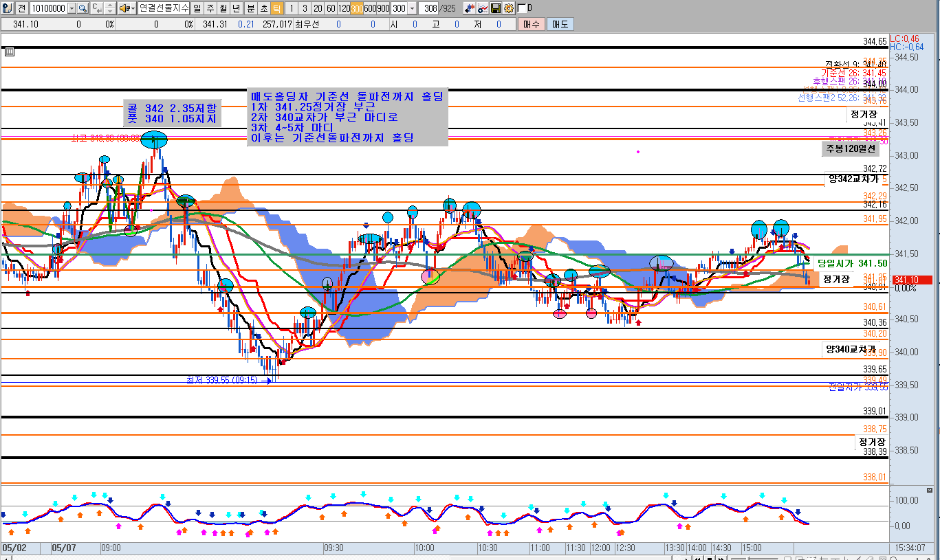
Task: Click the 전 button in the toolbar
Action: coord(21,8)
